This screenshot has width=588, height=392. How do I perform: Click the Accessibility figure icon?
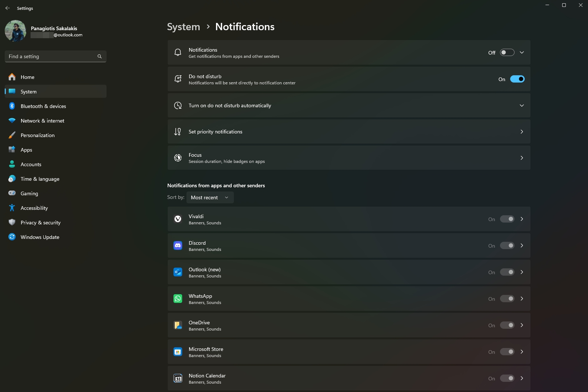pyautogui.click(x=12, y=208)
